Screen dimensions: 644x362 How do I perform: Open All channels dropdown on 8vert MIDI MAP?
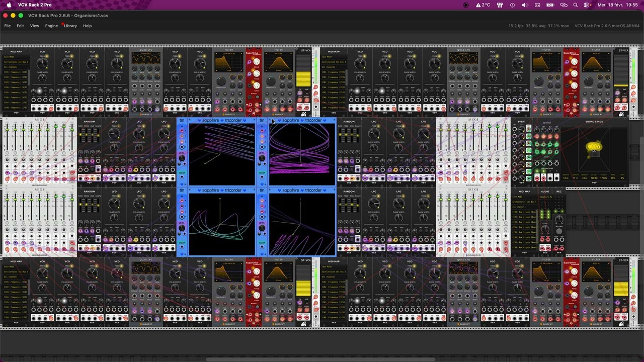(524, 207)
